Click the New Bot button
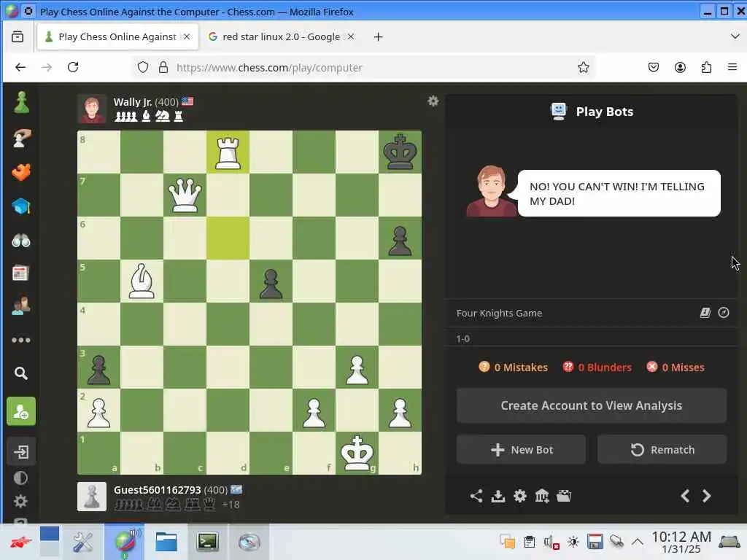The height and width of the screenshot is (560, 747). (521, 449)
